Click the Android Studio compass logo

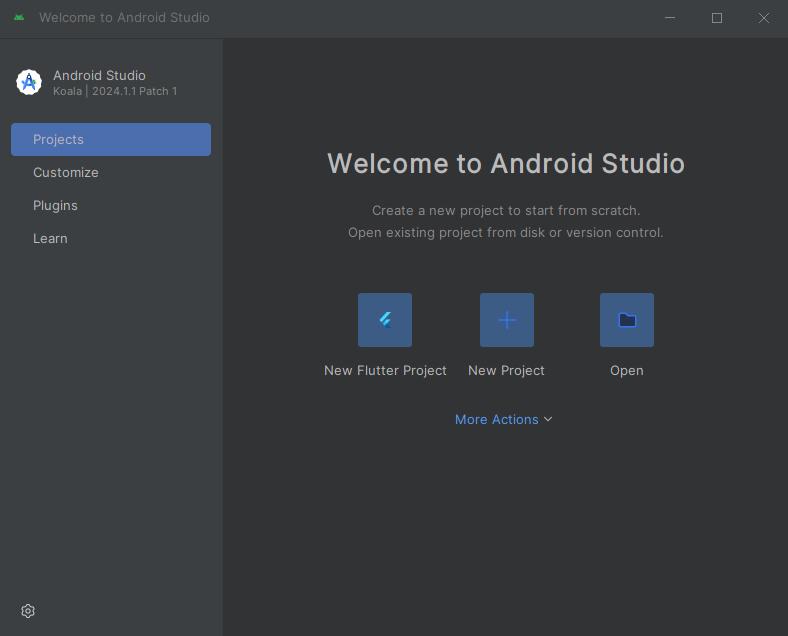coord(29,82)
